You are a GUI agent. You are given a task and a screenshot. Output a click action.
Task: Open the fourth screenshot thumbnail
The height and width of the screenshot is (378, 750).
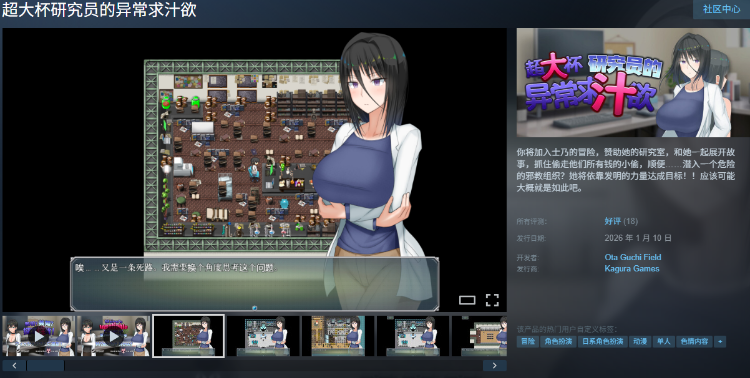point(263,336)
